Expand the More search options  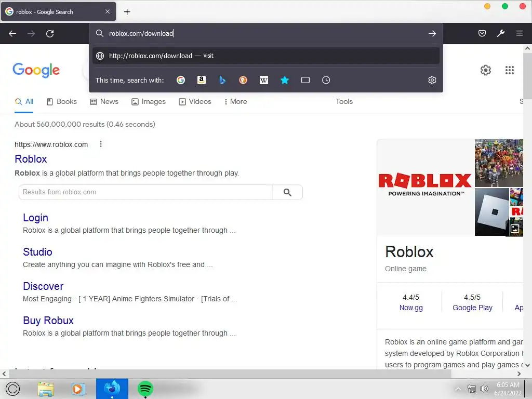[235, 101]
